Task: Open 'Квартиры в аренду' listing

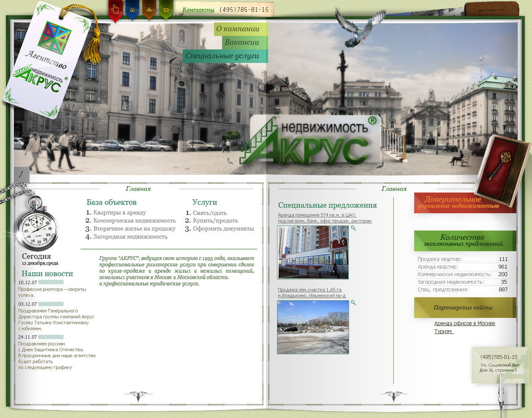Action: click(x=119, y=213)
